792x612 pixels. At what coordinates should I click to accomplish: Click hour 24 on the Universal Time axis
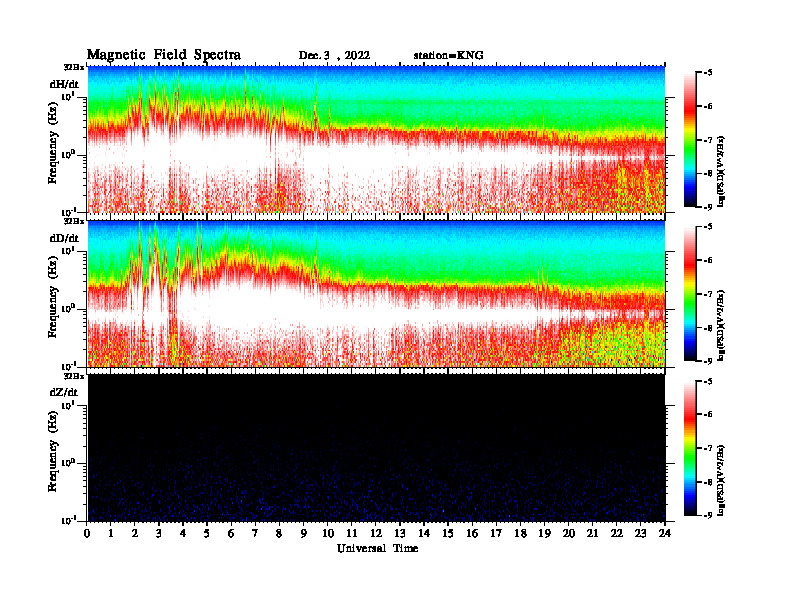[x=665, y=534]
